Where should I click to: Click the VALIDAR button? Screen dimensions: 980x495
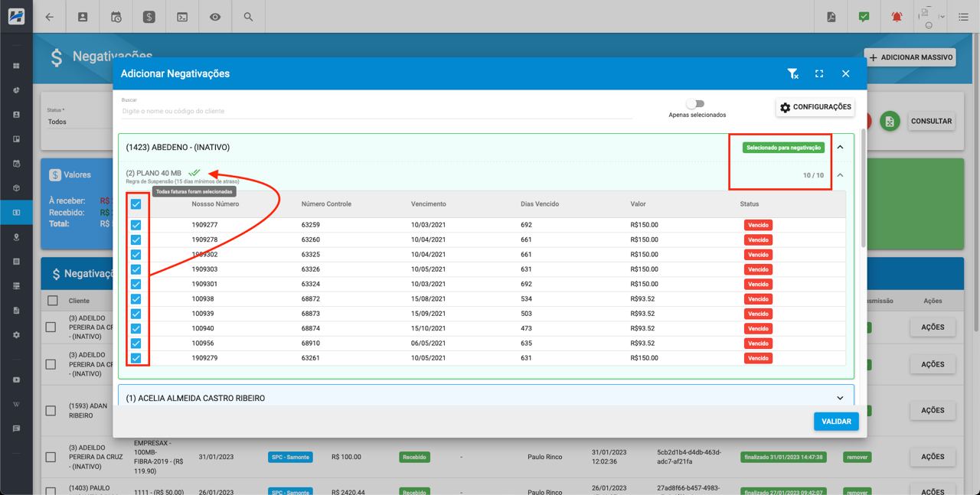click(836, 422)
